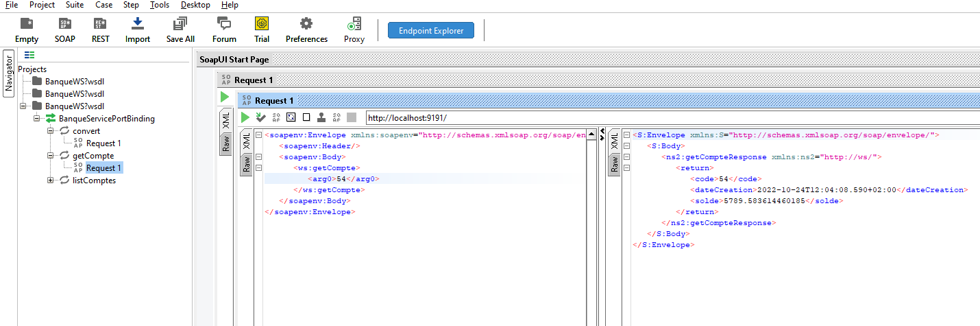
Task: Fold the S:Body element in response
Action: [x=626, y=146]
